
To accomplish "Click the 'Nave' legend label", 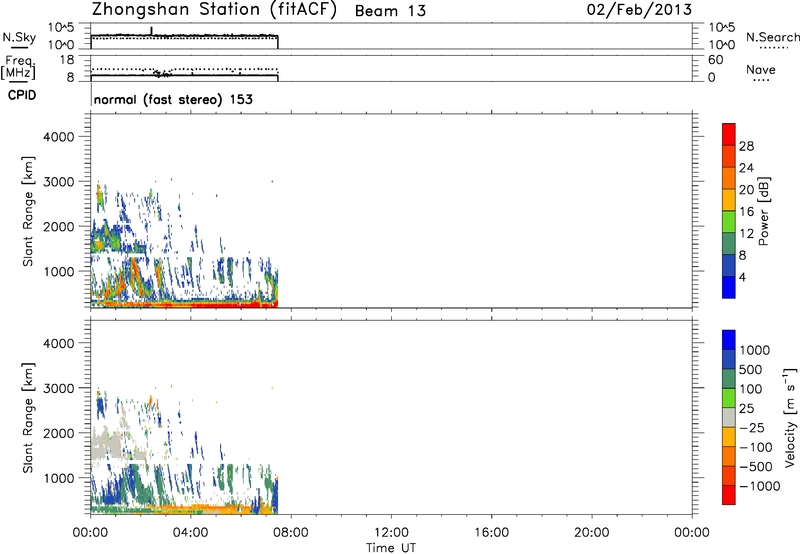I will 761,70.
